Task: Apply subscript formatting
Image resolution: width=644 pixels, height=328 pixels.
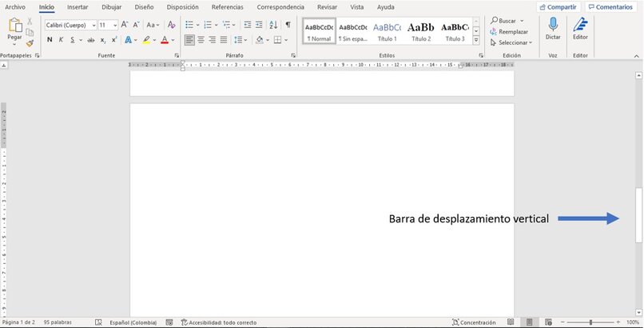Action: pos(103,40)
